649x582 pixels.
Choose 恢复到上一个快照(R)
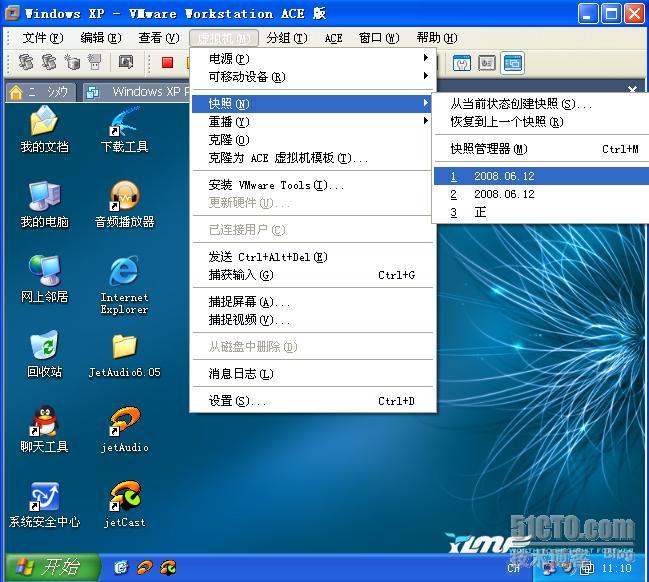(x=541, y=122)
